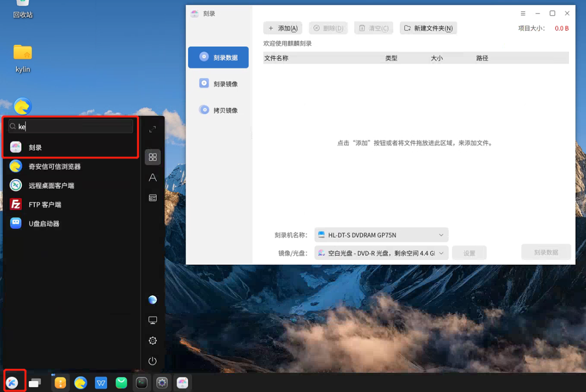This screenshot has height=392, width=586.
Task: Open browser shortcut icon on desktop
Action: coord(23,107)
